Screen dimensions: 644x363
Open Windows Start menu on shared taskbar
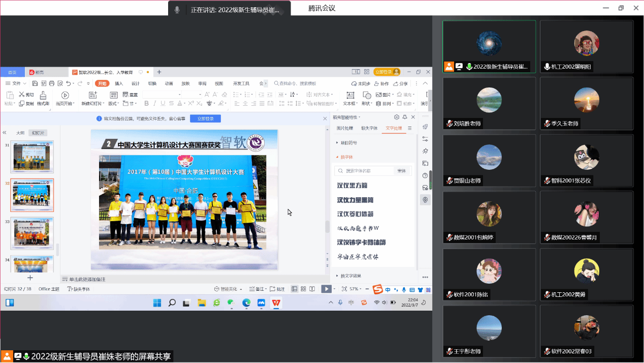pyautogui.click(x=157, y=303)
